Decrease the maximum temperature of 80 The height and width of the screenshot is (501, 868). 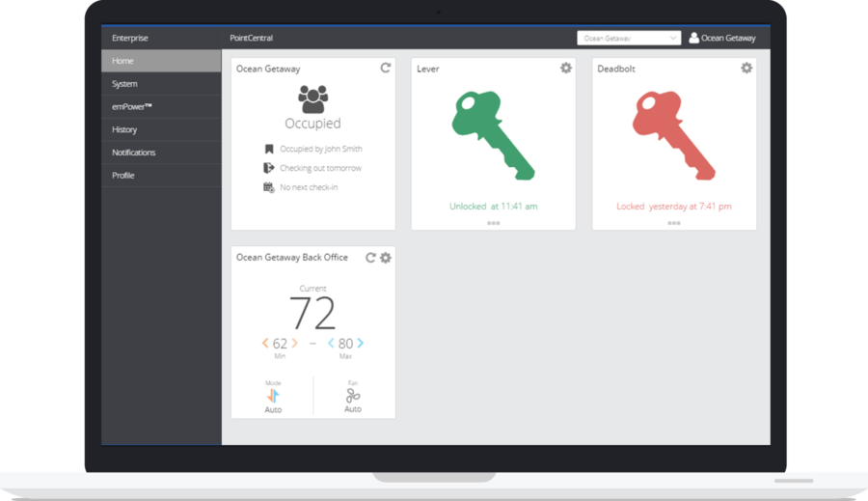pos(331,343)
